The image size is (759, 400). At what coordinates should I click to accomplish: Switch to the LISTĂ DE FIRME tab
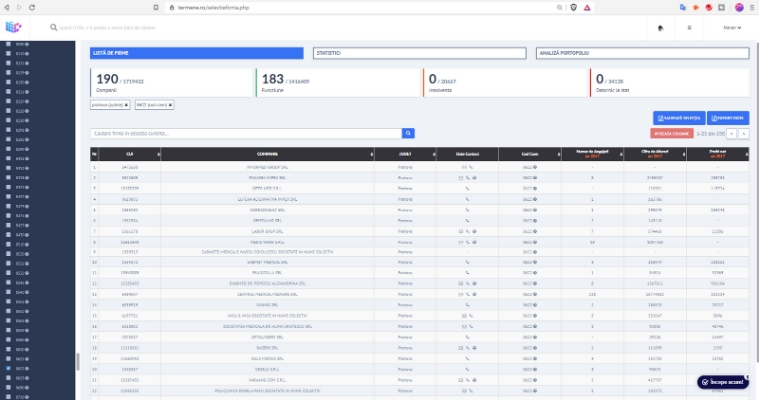tap(197, 53)
